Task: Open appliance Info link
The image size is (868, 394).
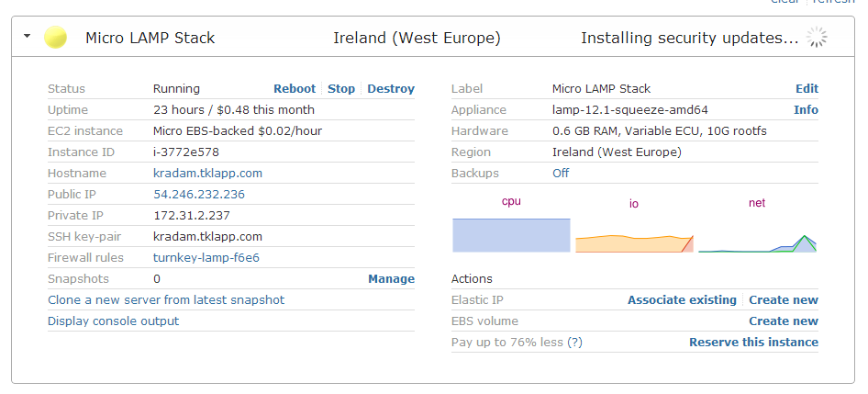Action: 806,110
